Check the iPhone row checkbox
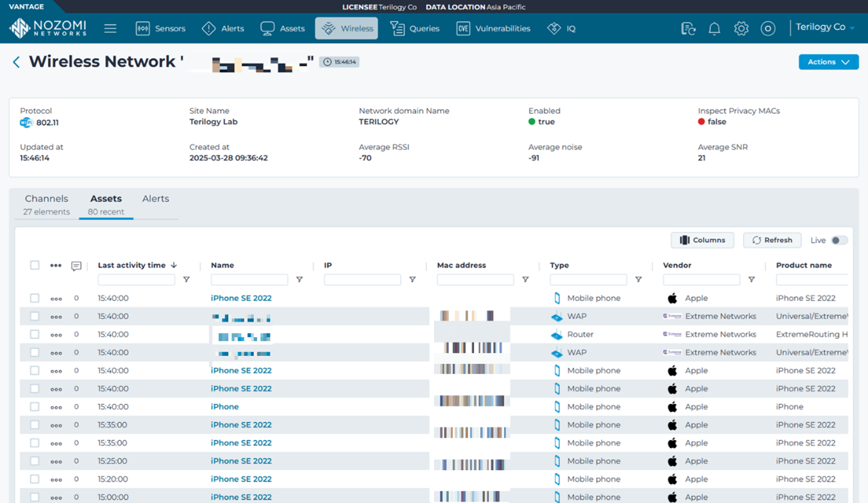Screen dimensions: 868x503 pos(35,407)
